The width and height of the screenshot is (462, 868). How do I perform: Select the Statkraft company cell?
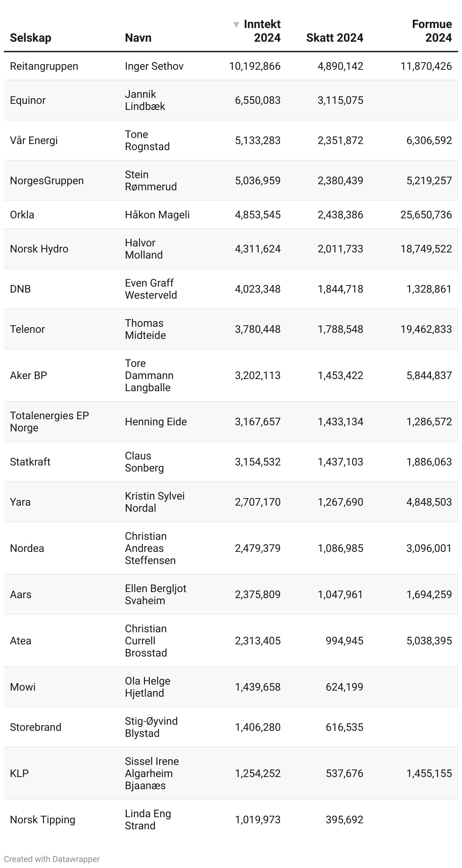coord(30,462)
